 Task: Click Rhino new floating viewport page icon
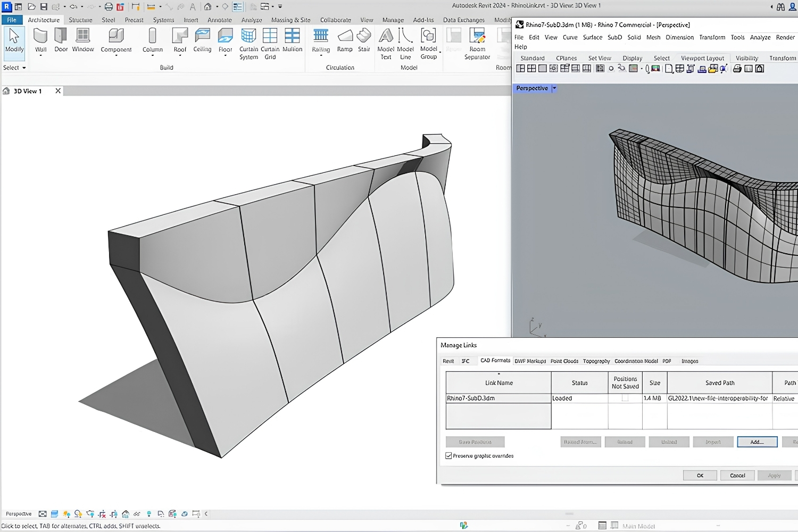tap(669, 69)
